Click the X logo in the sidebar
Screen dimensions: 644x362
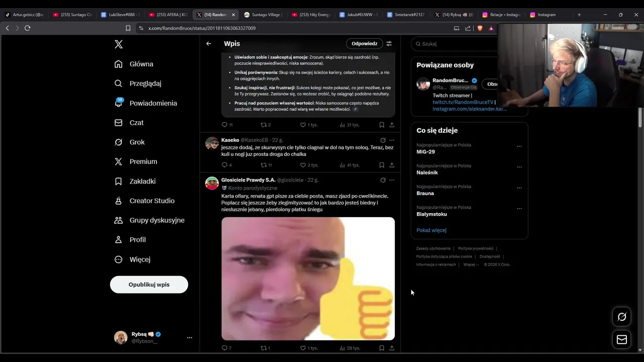(119, 44)
